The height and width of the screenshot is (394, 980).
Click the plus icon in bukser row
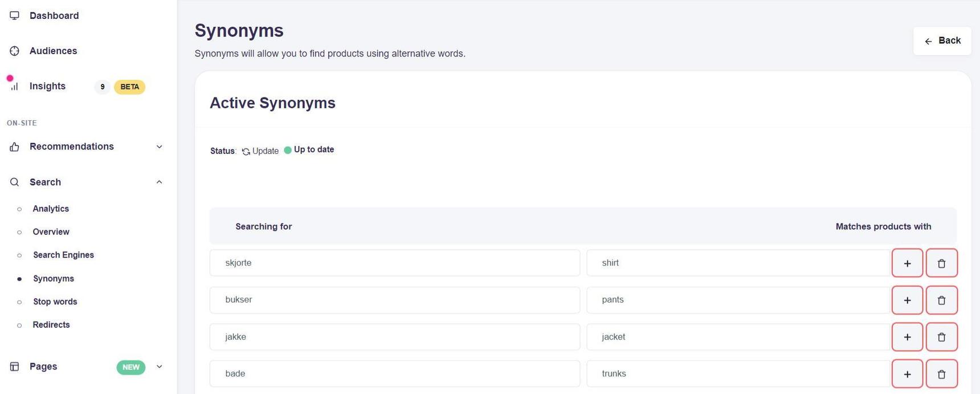(907, 300)
